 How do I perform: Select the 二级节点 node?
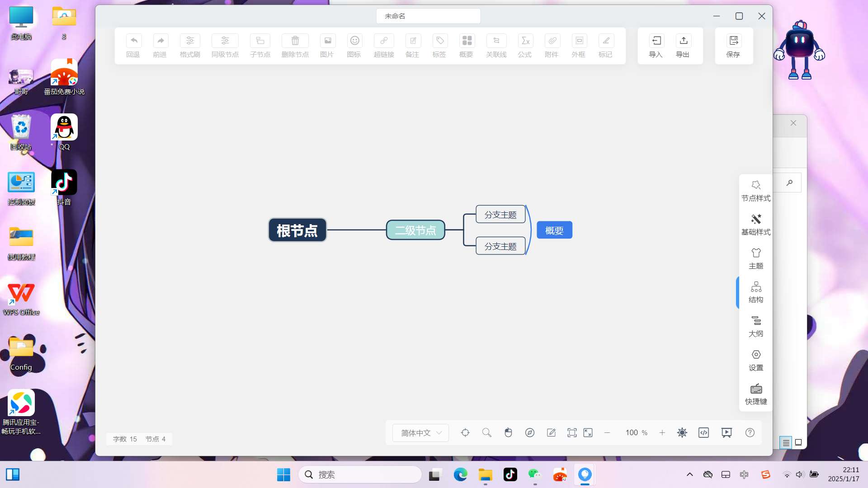point(415,230)
